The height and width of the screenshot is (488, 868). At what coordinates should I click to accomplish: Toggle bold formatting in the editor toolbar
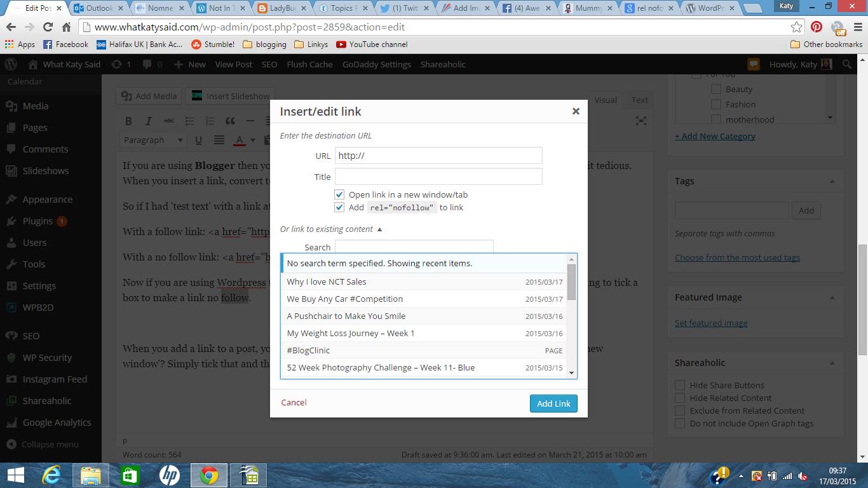[128, 121]
